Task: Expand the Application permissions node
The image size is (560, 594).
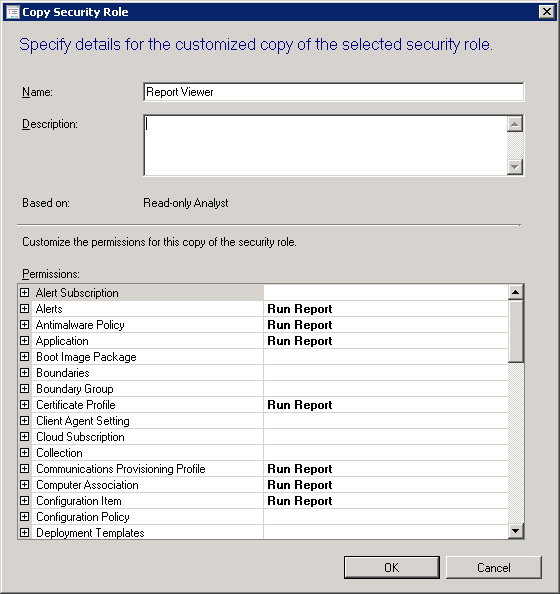Action: point(25,341)
